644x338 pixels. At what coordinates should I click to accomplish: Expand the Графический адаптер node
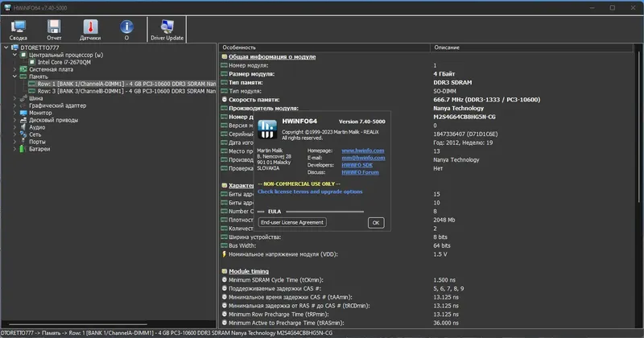point(14,105)
